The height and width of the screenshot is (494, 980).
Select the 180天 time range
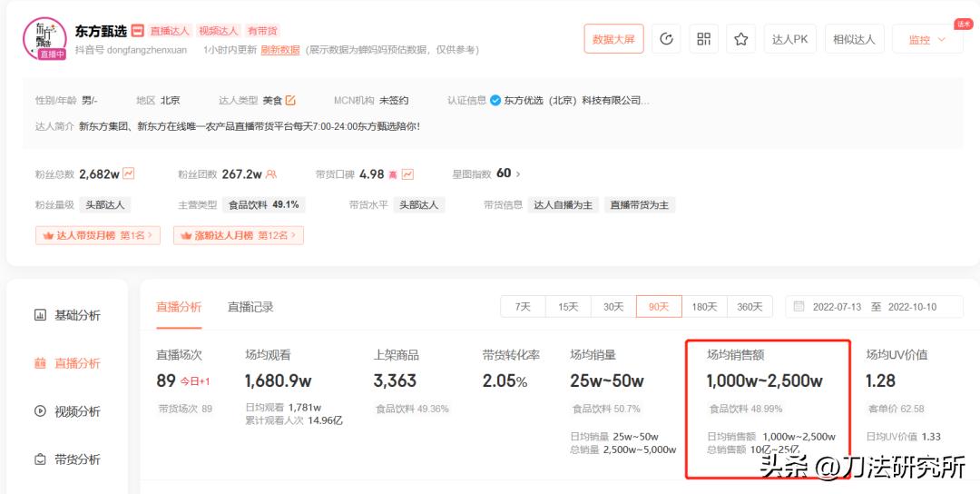(704, 306)
